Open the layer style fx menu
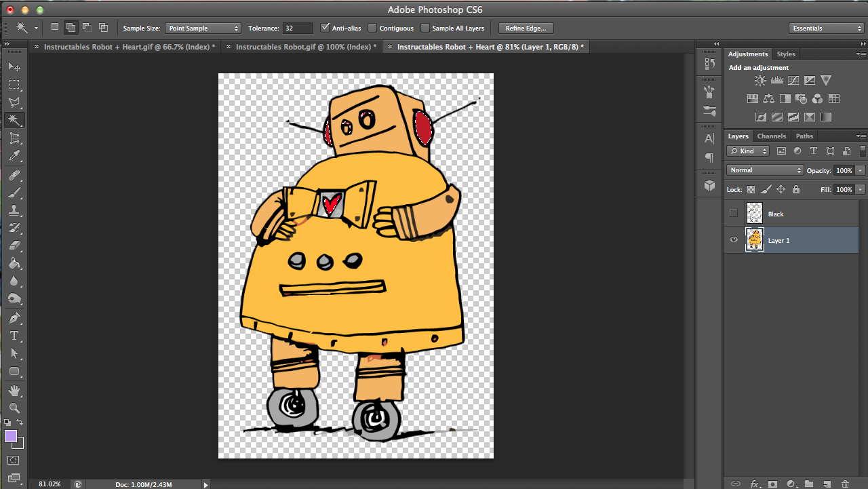 pos(754,484)
